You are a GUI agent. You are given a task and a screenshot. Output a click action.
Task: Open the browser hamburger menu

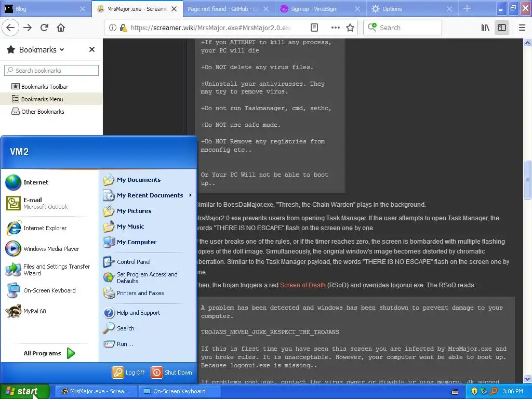pos(522,28)
